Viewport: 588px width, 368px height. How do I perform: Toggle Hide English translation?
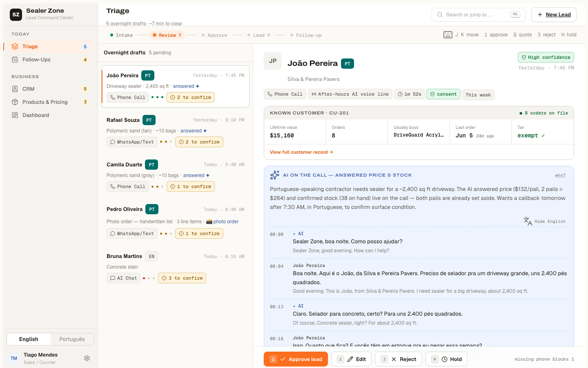[x=545, y=221]
